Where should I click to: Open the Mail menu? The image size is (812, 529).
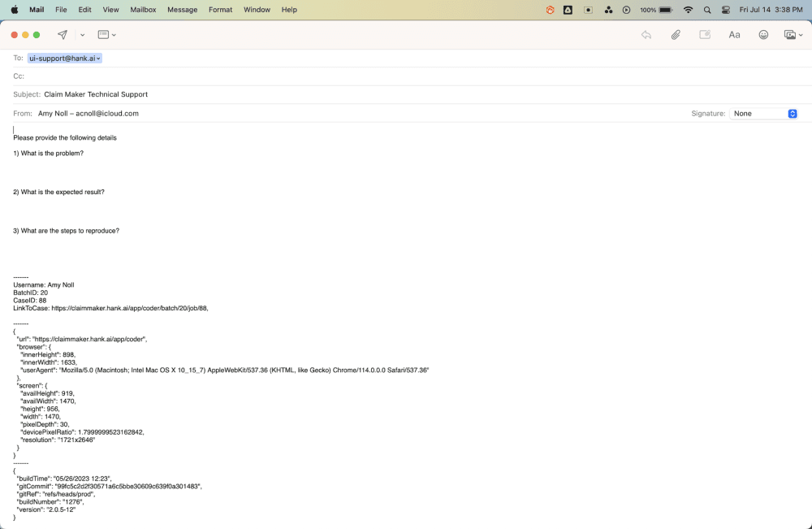[37, 9]
